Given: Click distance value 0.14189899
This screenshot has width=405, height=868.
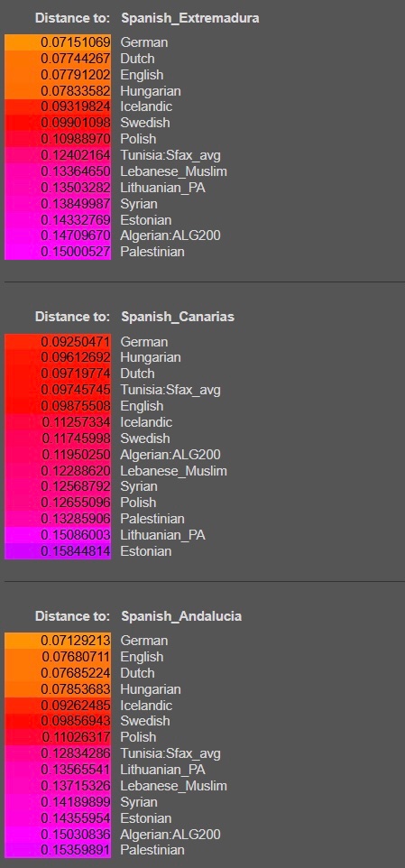Looking at the screenshot, I should point(77,801).
